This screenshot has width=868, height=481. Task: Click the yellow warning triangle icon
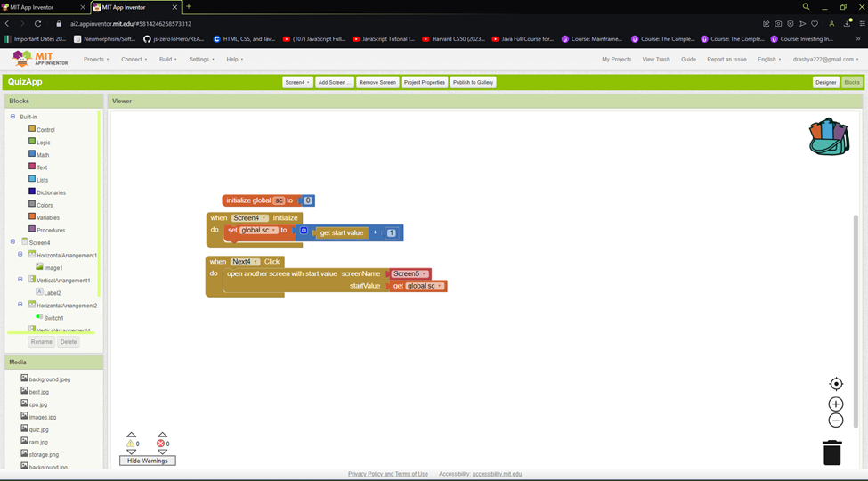(131, 444)
